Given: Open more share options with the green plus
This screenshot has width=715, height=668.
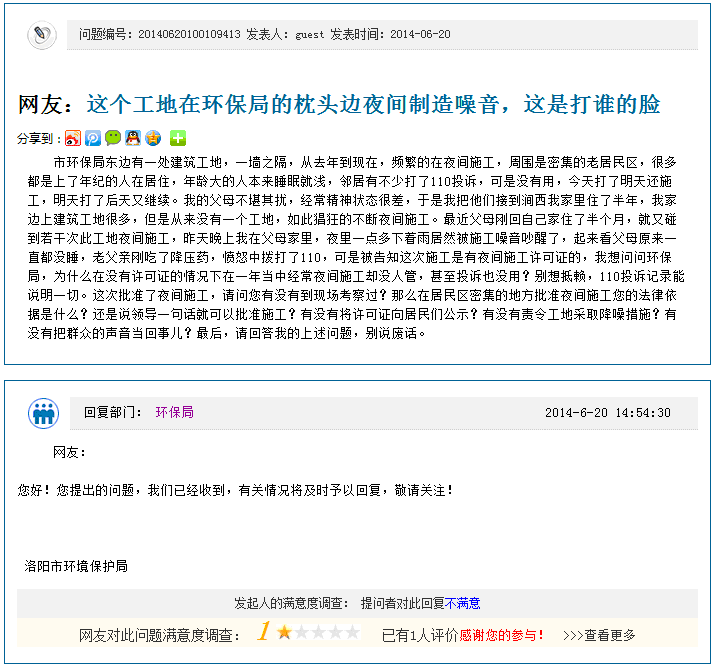Looking at the screenshot, I should [178, 138].
